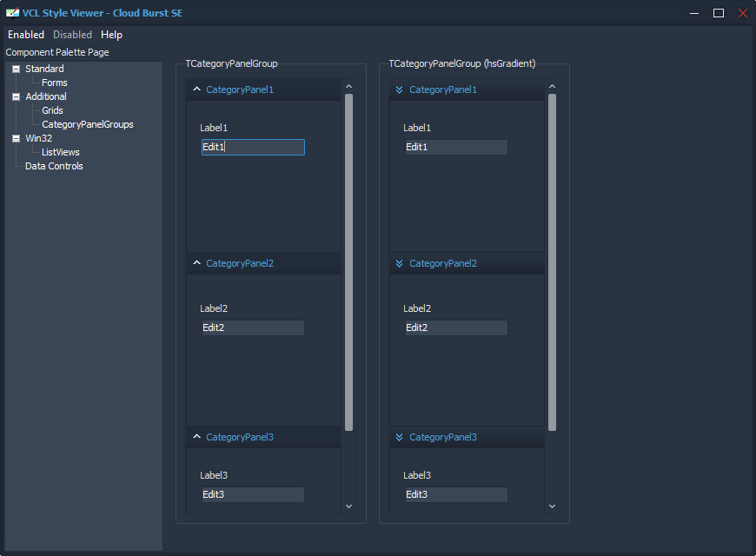Open the Help menu

tap(111, 35)
